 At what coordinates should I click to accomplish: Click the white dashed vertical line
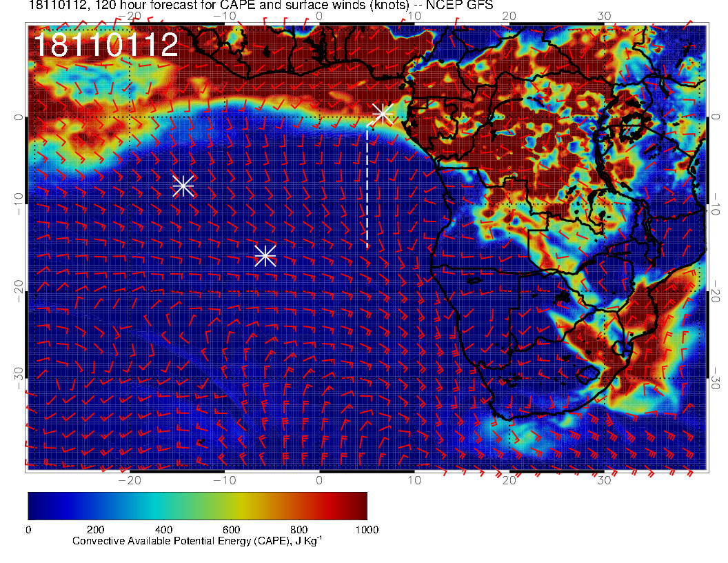tap(367, 186)
